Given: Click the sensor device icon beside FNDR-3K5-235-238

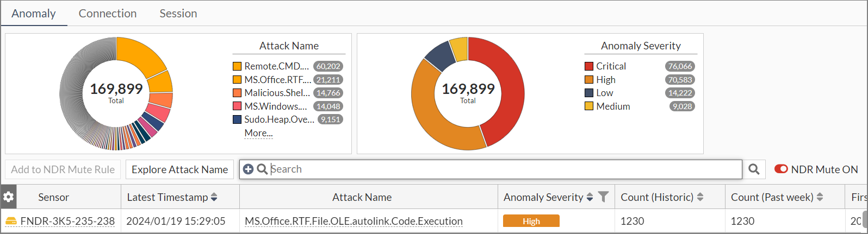Looking at the screenshot, I should pos(11,221).
